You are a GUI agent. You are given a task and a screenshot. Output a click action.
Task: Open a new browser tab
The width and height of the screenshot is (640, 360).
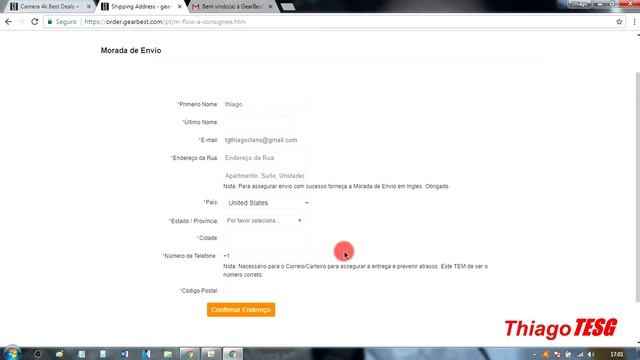click(288, 7)
